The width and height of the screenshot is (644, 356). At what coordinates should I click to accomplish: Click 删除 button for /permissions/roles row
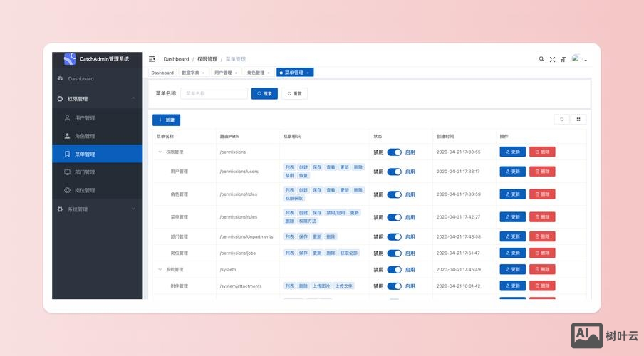542,194
